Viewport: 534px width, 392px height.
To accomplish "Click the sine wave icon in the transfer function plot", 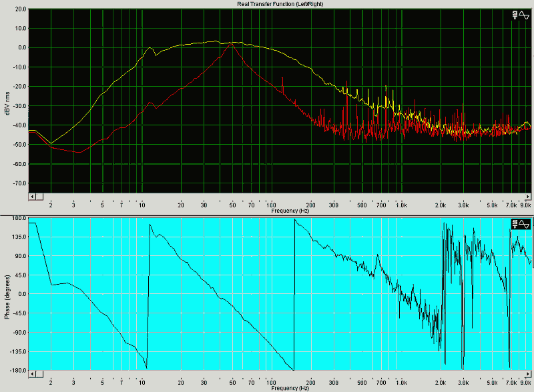I will pyautogui.click(x=524, y=15).
